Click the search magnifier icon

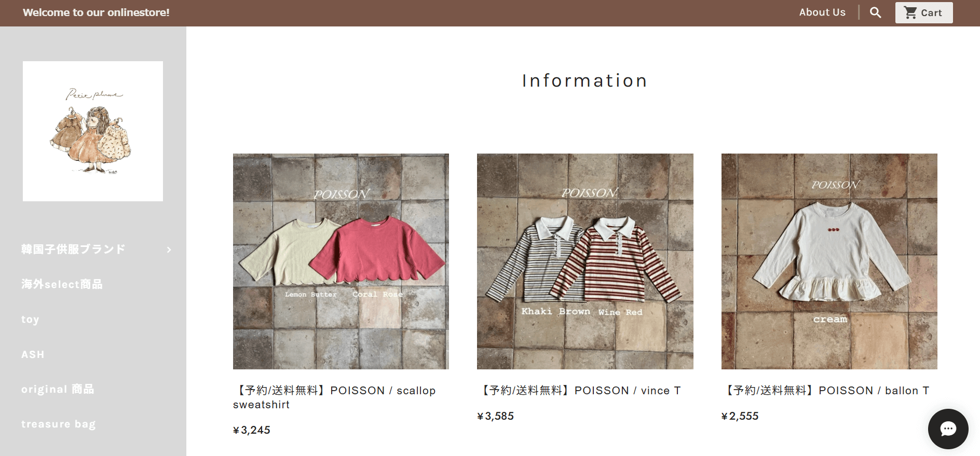click(875, 12)
